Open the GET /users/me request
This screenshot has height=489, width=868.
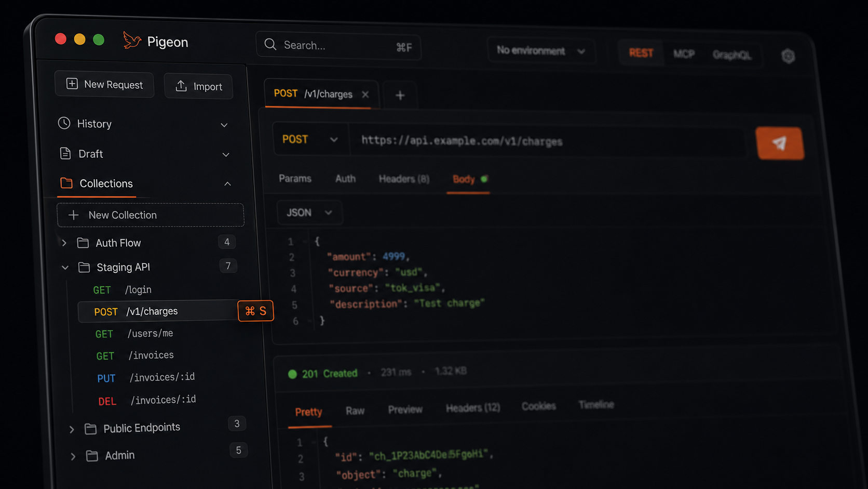tap(134, 334)
